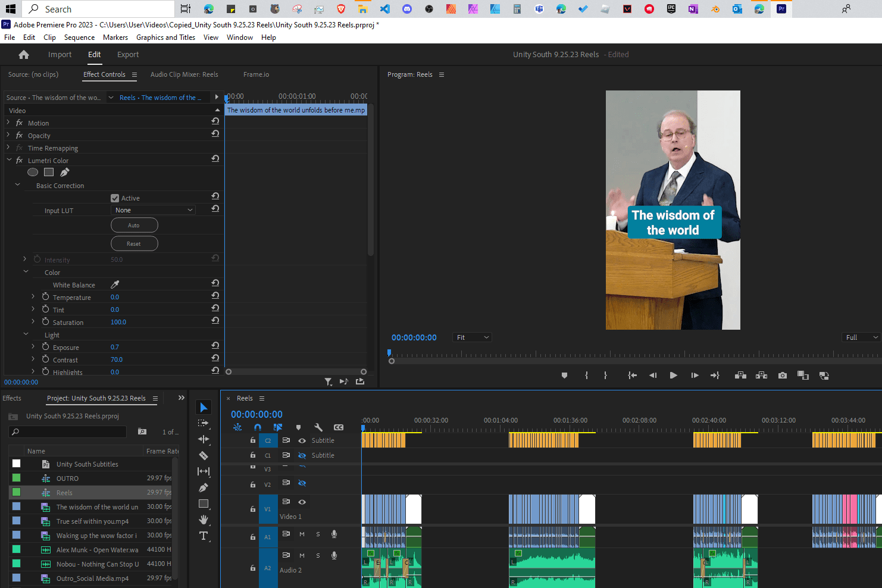
Task: Select the Ripple Edit tool
Action: click(204, 439)
